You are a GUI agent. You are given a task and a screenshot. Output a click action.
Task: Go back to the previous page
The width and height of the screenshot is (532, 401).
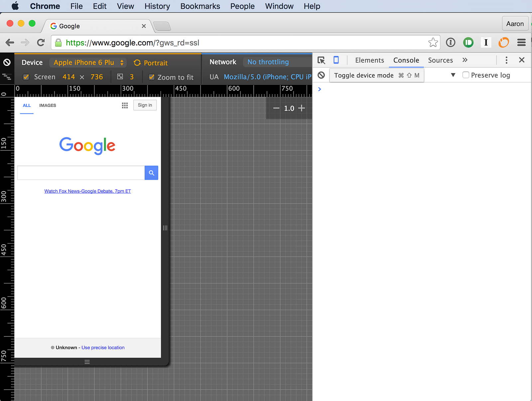(x=10, y=43)
